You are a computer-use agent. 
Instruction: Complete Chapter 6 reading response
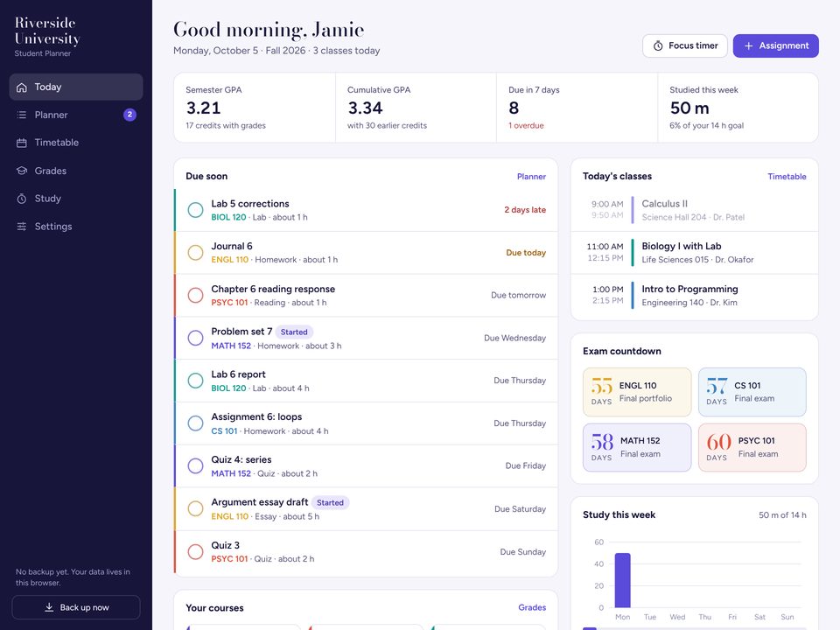[x=195, y=295]
